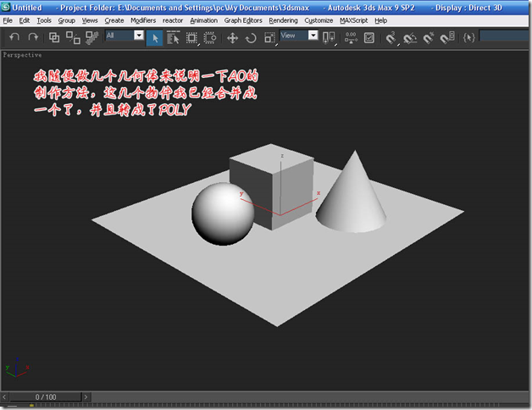Click the Redo arrow icon
This screenshot has height=410, width=532.
[33, 37]
